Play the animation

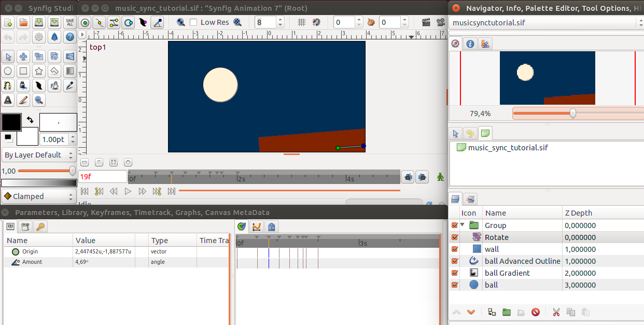[x=128, y=191]
